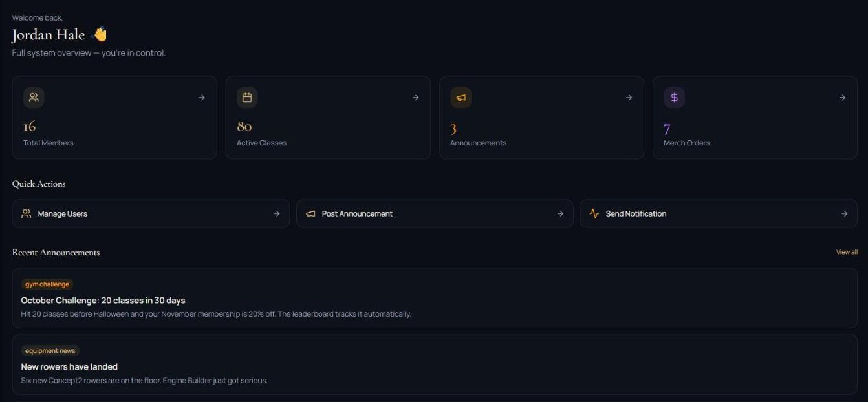Click the Merch Orders dollar icon
Screen dimensions: 868x402
tap(674, 98)
